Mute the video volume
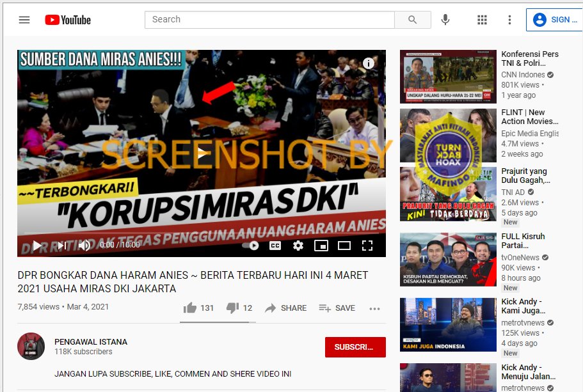583x392 pixels. tap(84, 245)
